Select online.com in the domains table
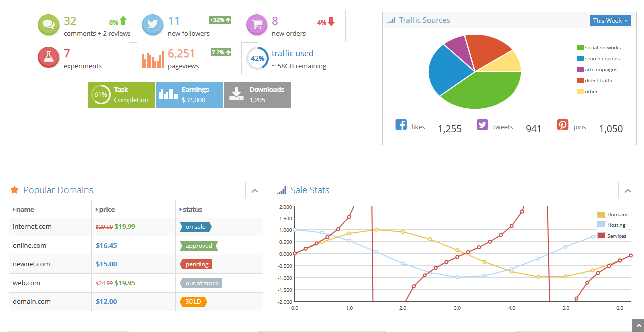Image resolution: width=644 pixels, height=332 pixels. 30,245
